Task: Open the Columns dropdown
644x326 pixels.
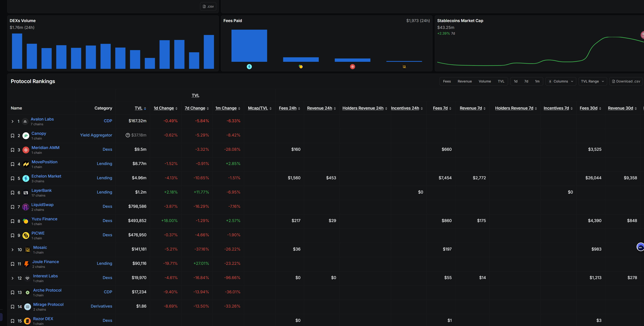Action: coord(561,81)
